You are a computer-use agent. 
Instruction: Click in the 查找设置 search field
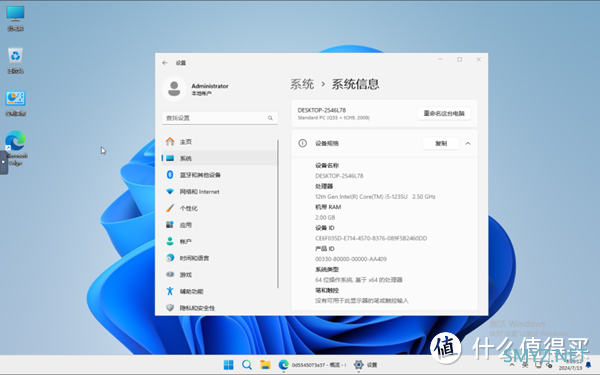pyautogui.click(x=220, y=118)
